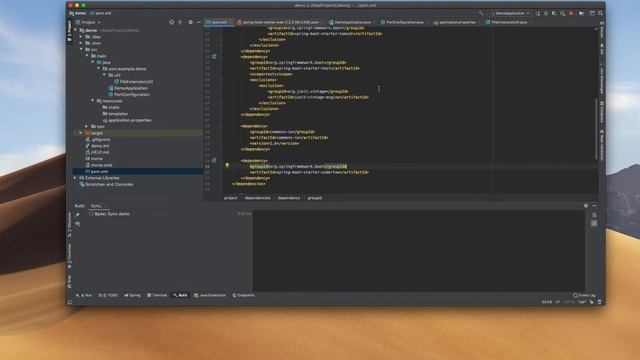Expand the target folder
The height and width of the screenshot is (360, 640).
pos(81,133)
